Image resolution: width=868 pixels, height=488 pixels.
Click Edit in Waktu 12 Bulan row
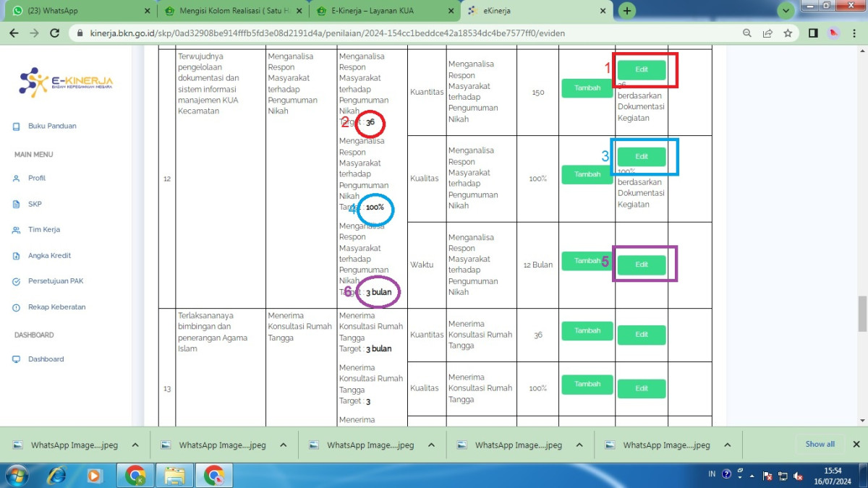tap(642, 265)
